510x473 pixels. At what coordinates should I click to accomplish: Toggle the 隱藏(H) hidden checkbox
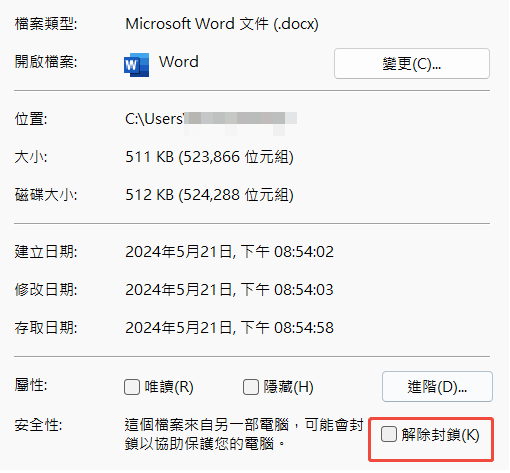click(x=251, y=387)
